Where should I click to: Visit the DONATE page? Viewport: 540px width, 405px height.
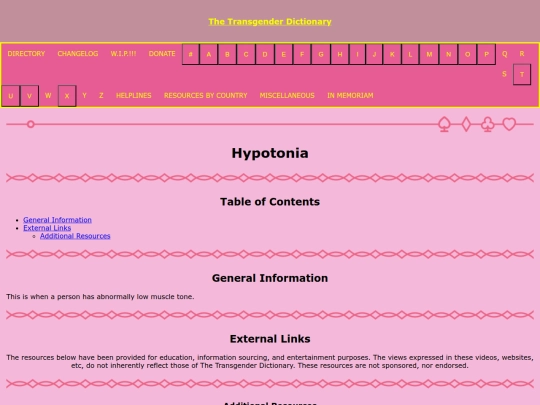tap(162, 54)
